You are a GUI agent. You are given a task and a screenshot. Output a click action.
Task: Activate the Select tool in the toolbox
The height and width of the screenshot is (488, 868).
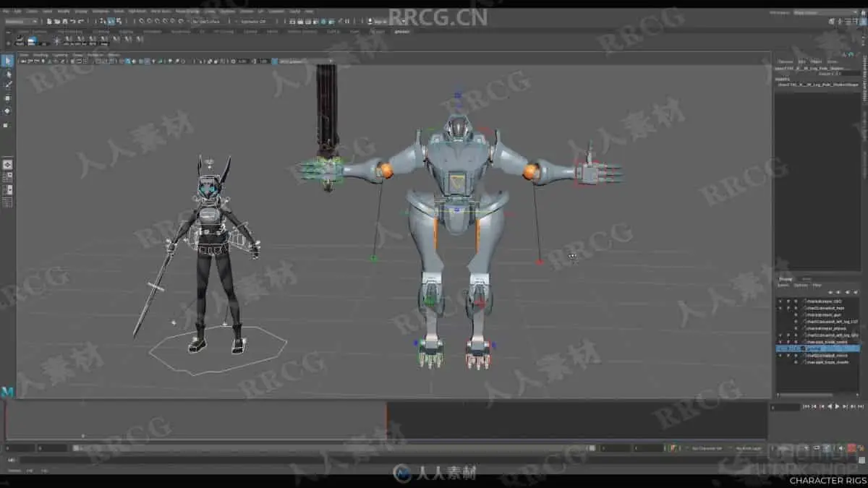pyautogui.click(x=7, y=61)
